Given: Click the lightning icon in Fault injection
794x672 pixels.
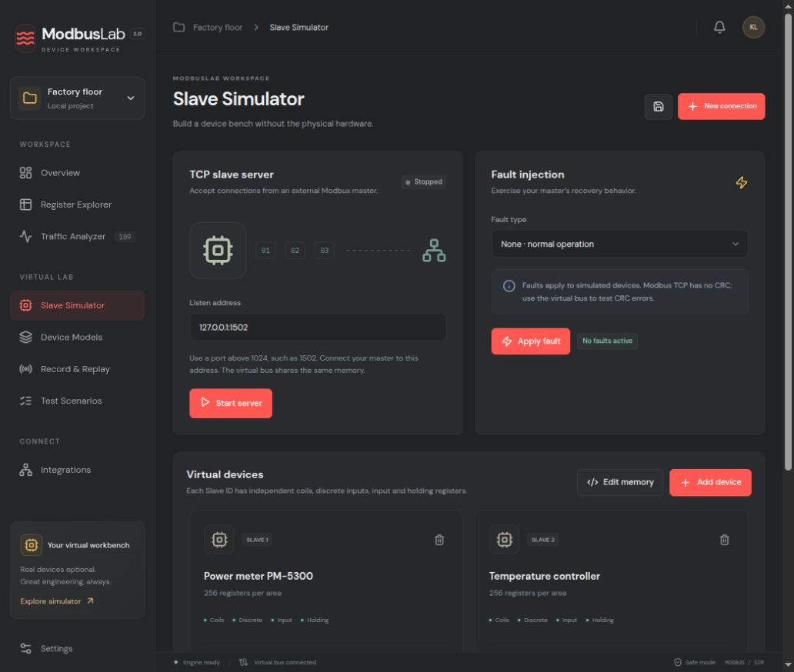Looking at the screenshot, I should tap(742, 183).
